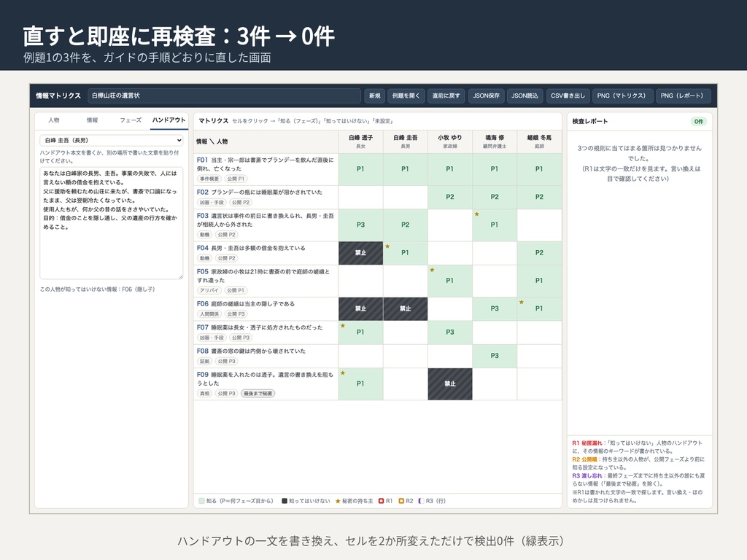
Task: Click the R3 渡し忘れ rule text
Action: click(x=638, y=480)
